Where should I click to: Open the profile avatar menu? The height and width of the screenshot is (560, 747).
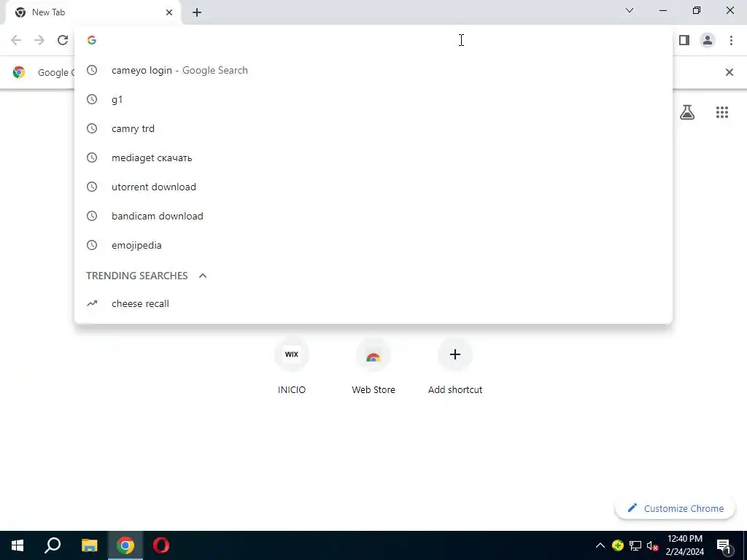point(708,40)
